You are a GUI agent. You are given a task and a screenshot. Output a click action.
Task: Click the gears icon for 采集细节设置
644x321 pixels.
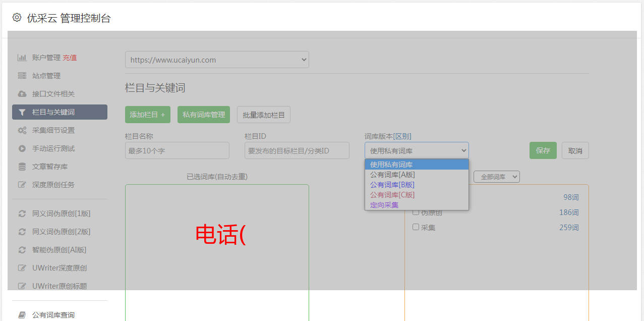tap(22, 130)
